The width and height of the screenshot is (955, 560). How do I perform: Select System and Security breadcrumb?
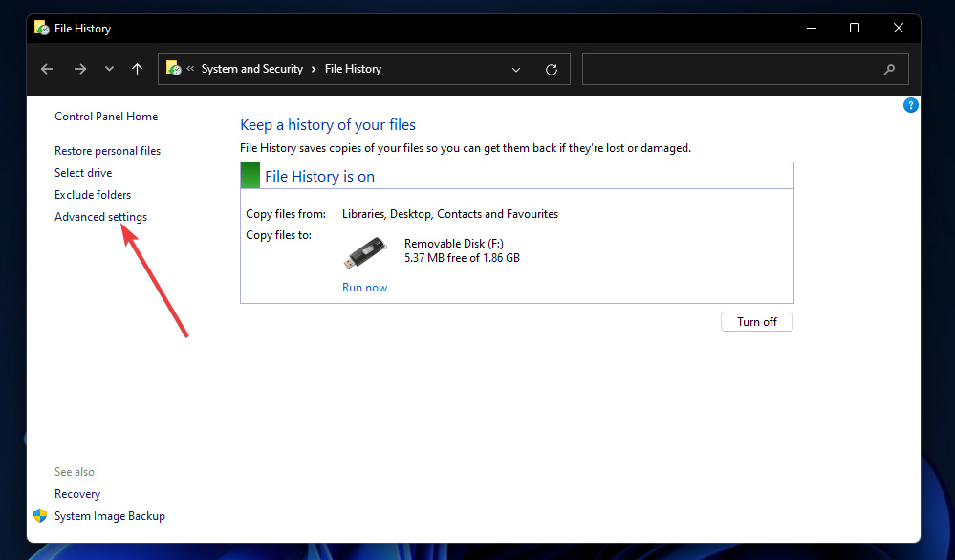coord(252,69)
